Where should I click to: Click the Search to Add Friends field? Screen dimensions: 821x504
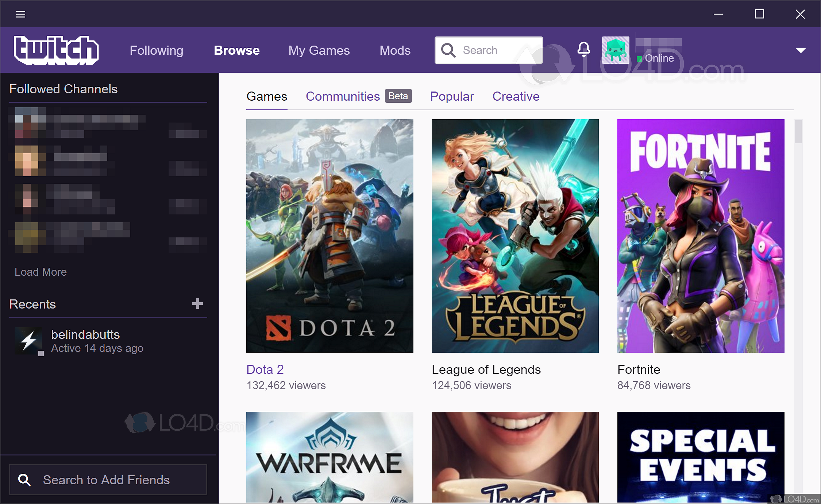108,480
